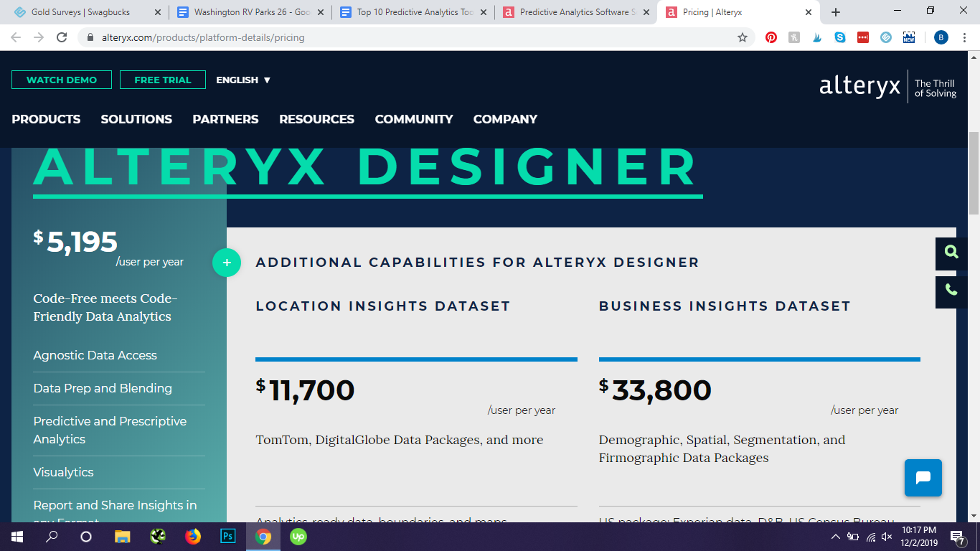Show hidden tray icons chevron
The width and height of the screenshot is (980, 551).
click(835, 537)
